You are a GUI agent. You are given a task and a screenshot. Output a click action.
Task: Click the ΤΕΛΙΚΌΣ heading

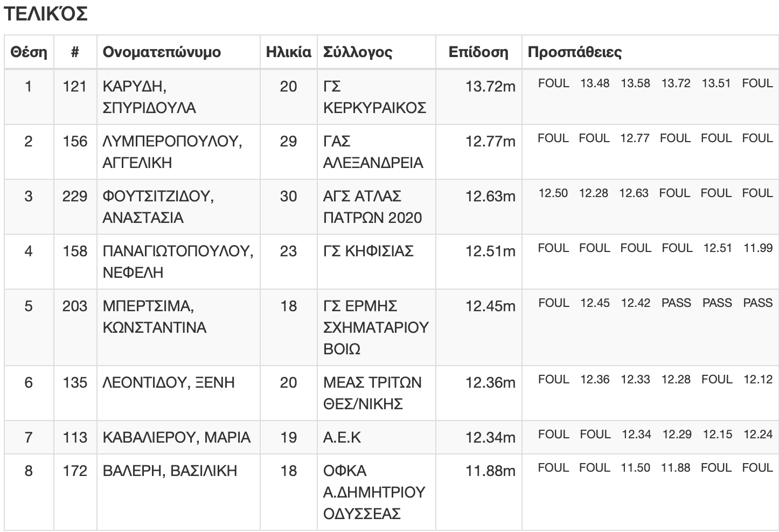tap(45, 14)
